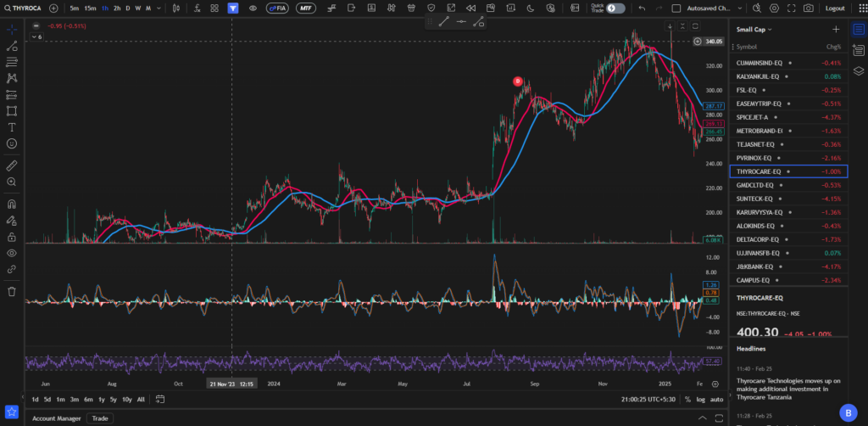Expand the collapsed 6 indicators legend
868x426 pixels.
pyautogui.click(x=36, y=36)
